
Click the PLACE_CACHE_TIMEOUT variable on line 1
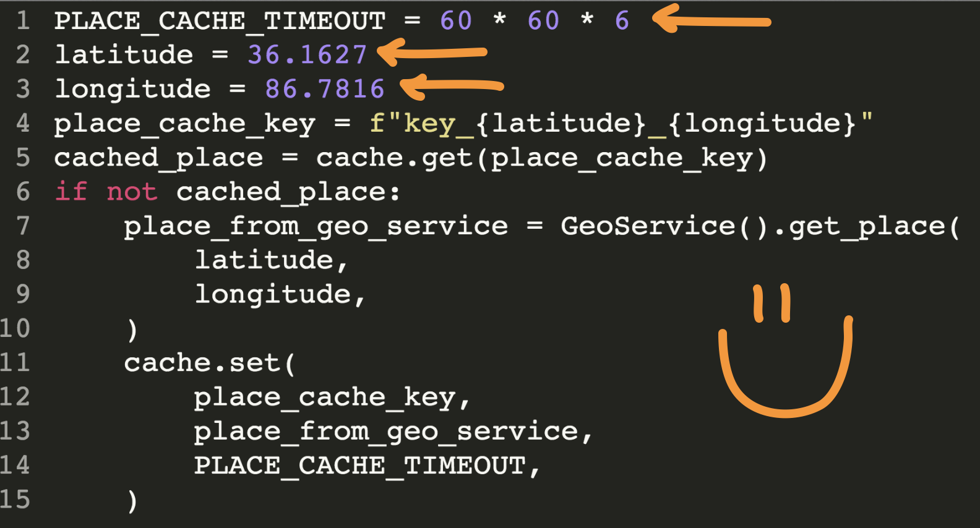pos(220,21)
